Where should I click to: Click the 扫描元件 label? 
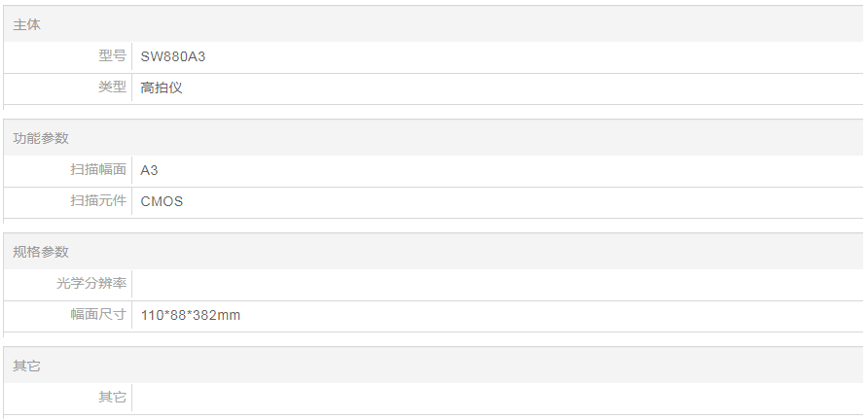[98, 201]
